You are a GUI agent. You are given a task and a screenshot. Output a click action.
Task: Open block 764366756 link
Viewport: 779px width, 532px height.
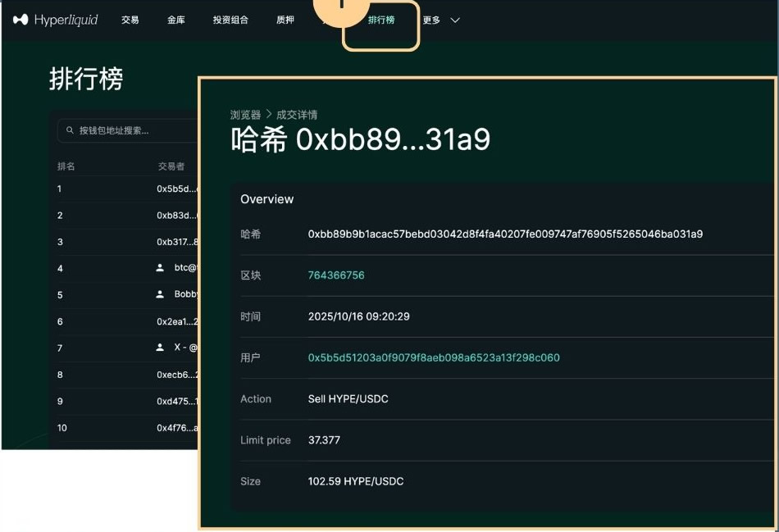337,275
